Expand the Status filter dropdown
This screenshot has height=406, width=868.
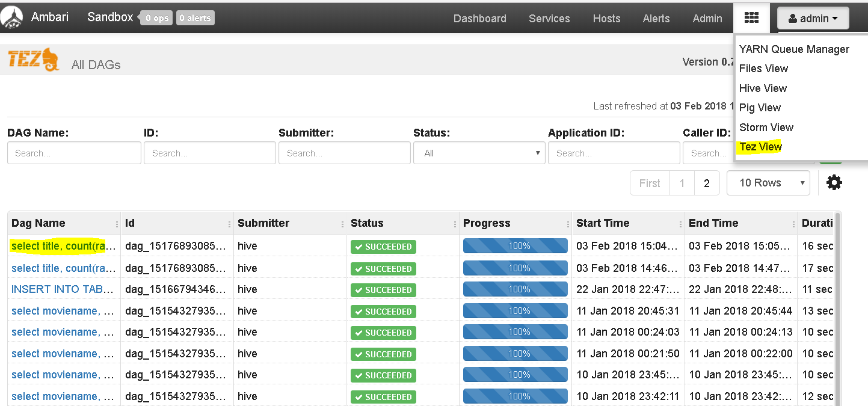click(x=479, y=153)
